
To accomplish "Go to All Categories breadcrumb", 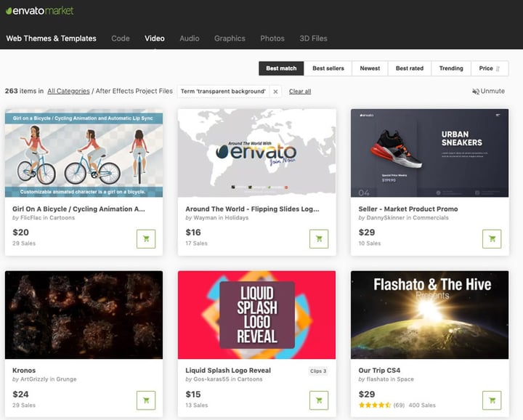I will pyautogui.click(x=68, y=91).
